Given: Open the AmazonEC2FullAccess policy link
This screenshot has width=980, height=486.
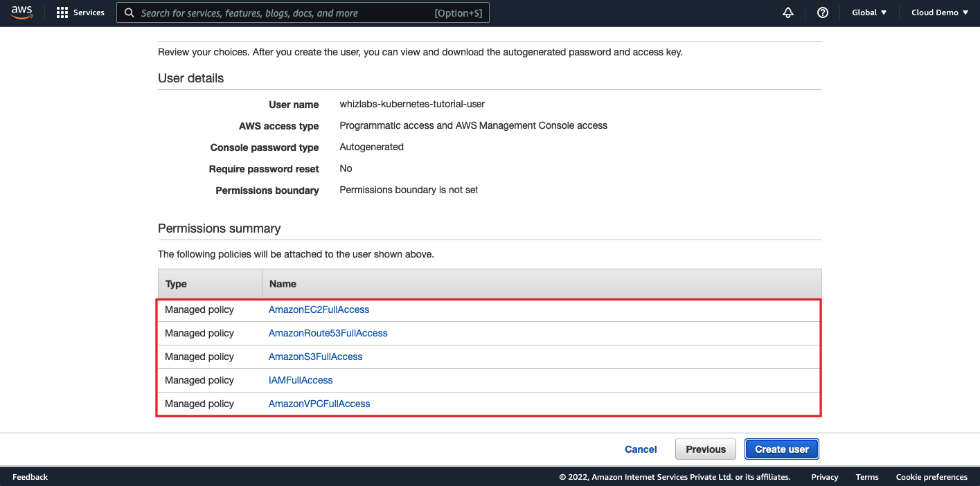Looking at the screenshot, I should pyautogui.click(x=319, y=309).
